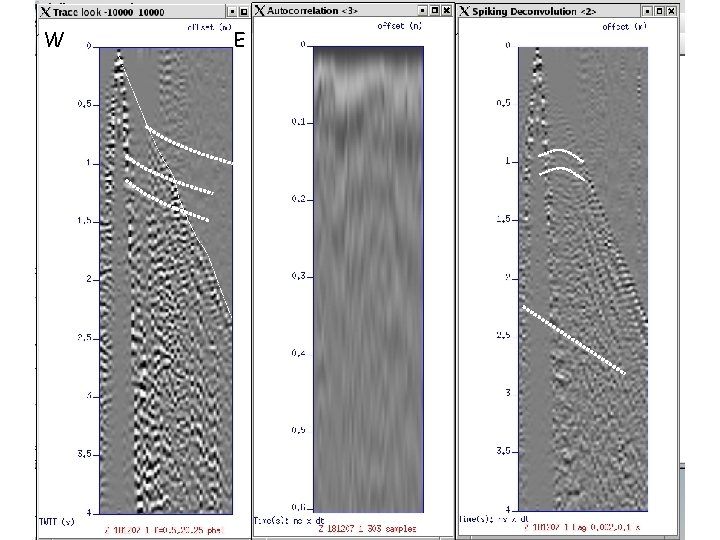This screenshot has width=720, height=540.
Task: Click 'Time(s): ns x dt' label in Spiking Deconvolution window
Action: [494, 519]
